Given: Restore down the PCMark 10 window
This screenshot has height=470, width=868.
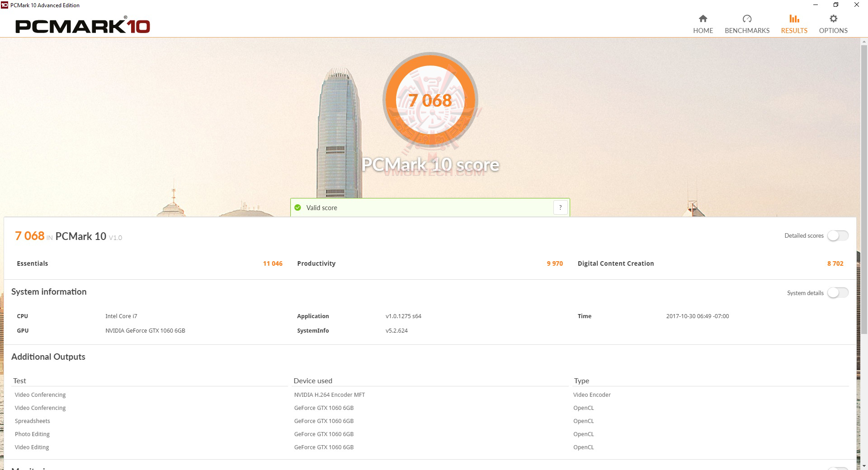Looking at the screenshot, I should pos(836,5).
